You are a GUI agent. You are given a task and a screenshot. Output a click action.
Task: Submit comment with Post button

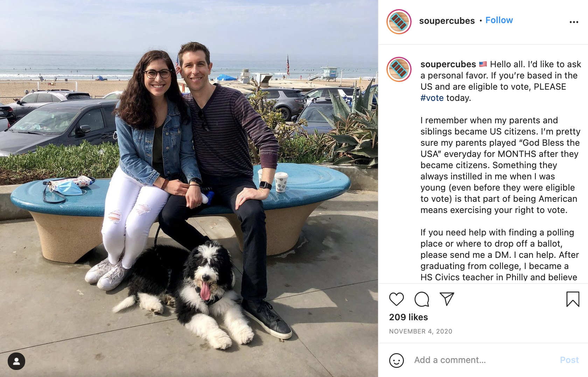[x=569, y=360]
